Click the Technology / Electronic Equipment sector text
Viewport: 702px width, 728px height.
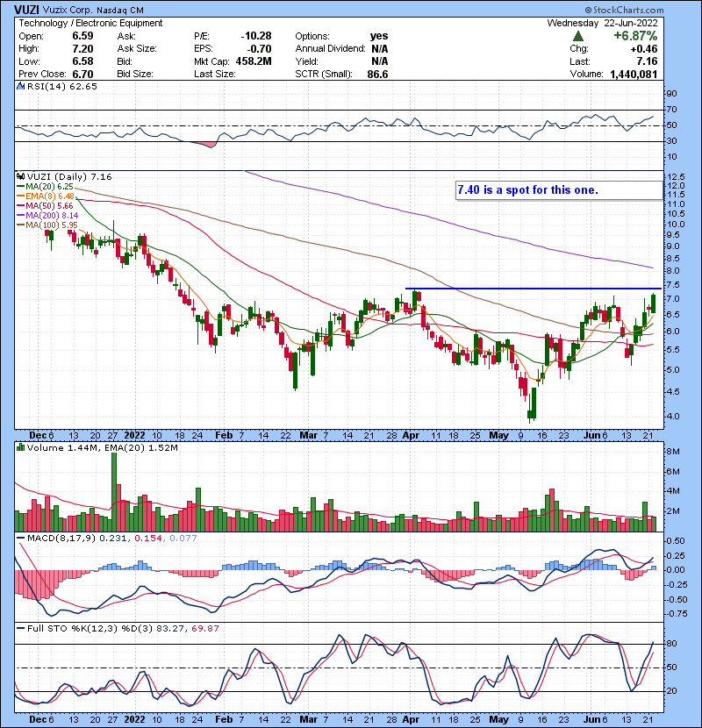(x=90, y=23)
